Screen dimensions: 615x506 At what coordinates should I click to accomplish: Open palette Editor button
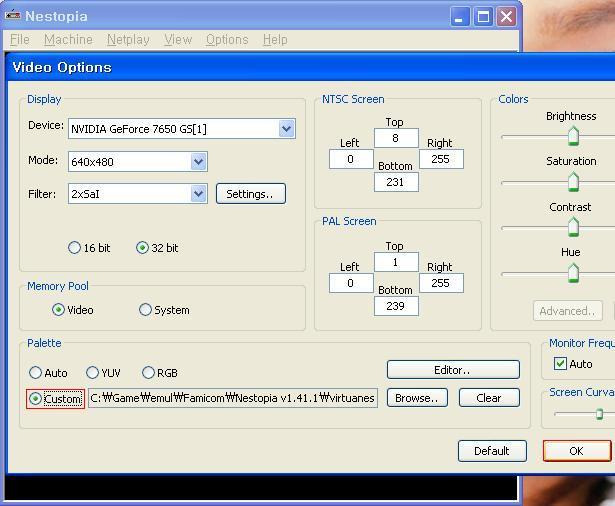(453, 370)
